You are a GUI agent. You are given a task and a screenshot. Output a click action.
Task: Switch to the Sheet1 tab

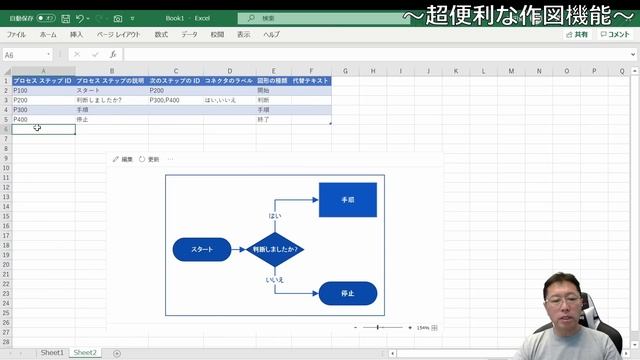tap(52, 353)
